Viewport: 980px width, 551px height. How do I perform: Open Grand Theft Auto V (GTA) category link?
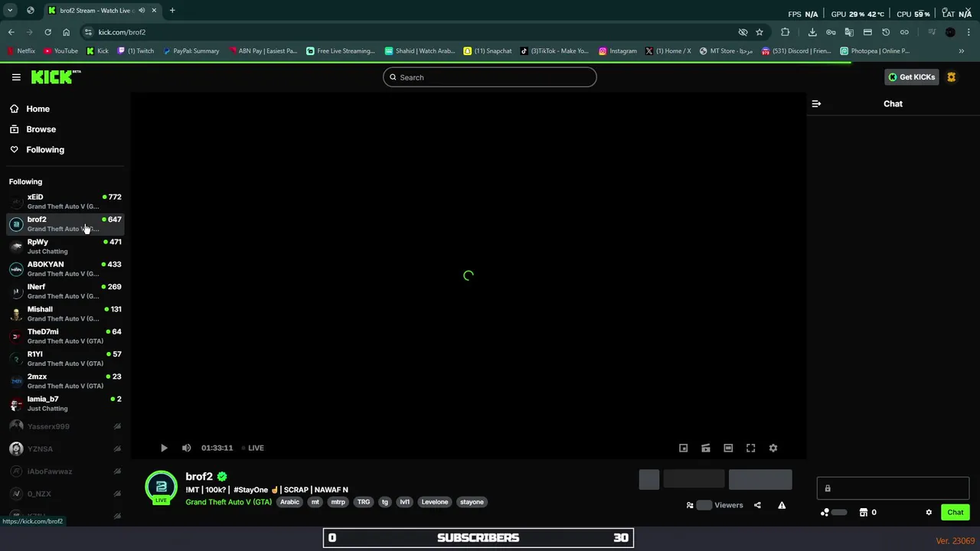click(228, 502)
